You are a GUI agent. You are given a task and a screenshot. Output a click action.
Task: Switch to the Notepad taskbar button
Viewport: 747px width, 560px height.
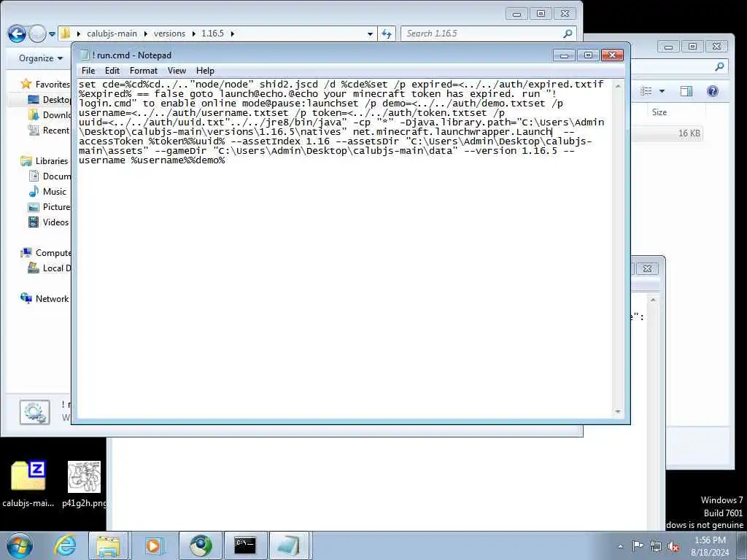(x=289, y=545)
